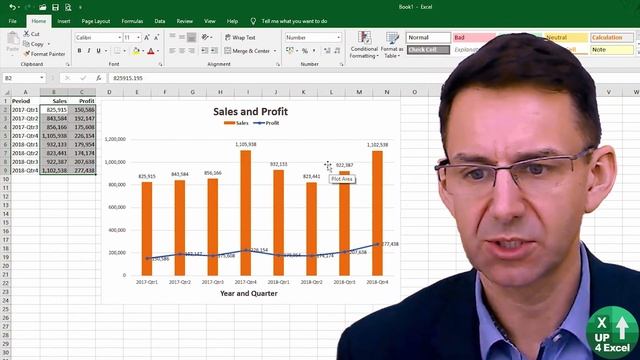Open the Customize Quick Access Toolbar arrow
640x360 pixels.
[80, 7]
